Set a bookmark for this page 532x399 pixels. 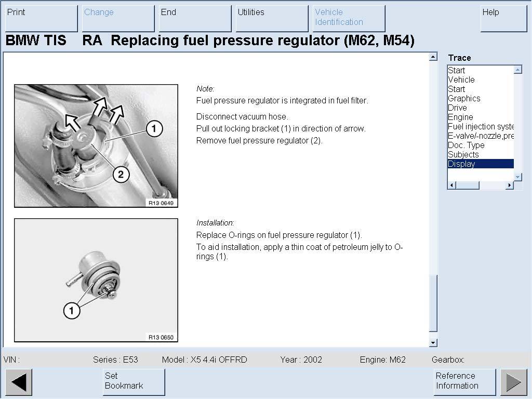tap(134, 381)
